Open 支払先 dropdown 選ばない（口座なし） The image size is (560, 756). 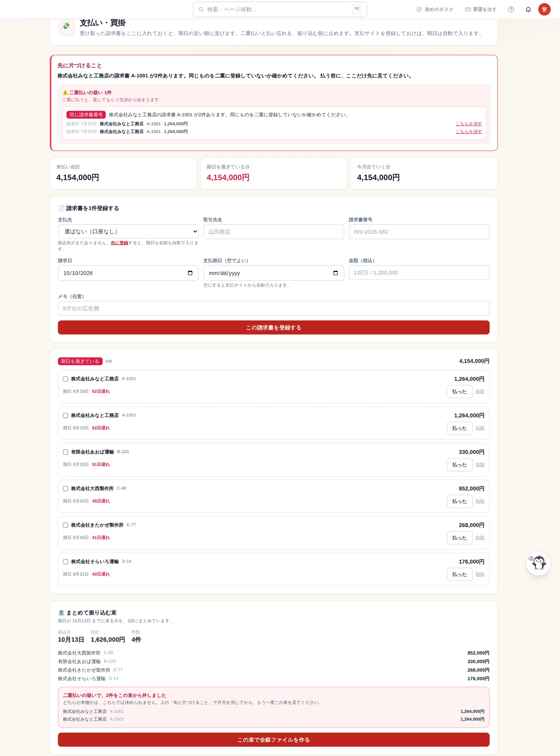tap(128, 232)
